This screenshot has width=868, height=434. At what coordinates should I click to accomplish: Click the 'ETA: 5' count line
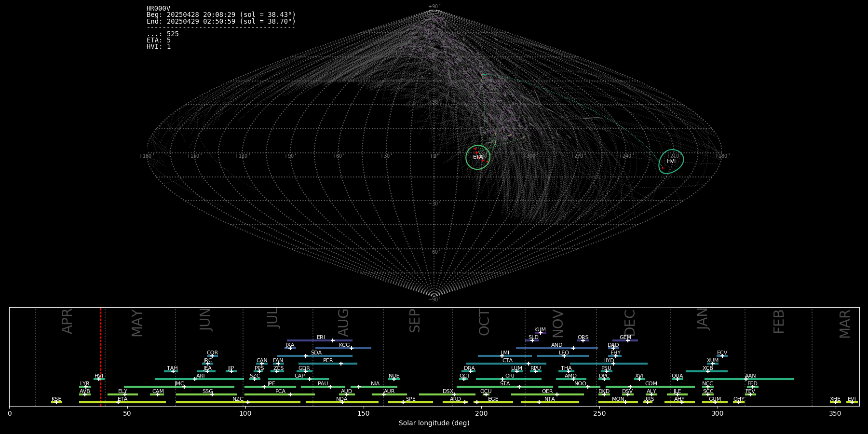[x=159, y=40]
